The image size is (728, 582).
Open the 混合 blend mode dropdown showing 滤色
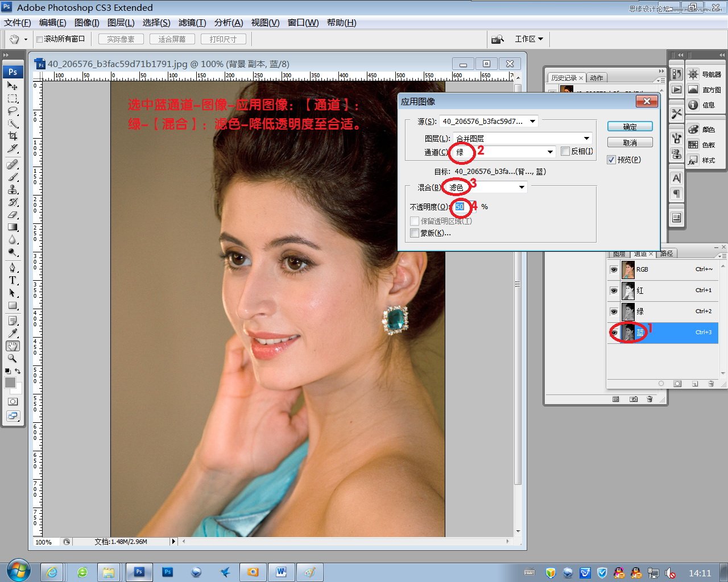point(521,187)
